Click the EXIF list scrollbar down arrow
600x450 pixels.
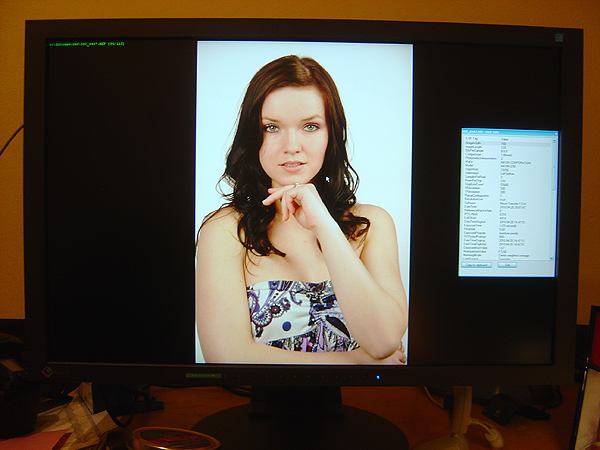552,258
